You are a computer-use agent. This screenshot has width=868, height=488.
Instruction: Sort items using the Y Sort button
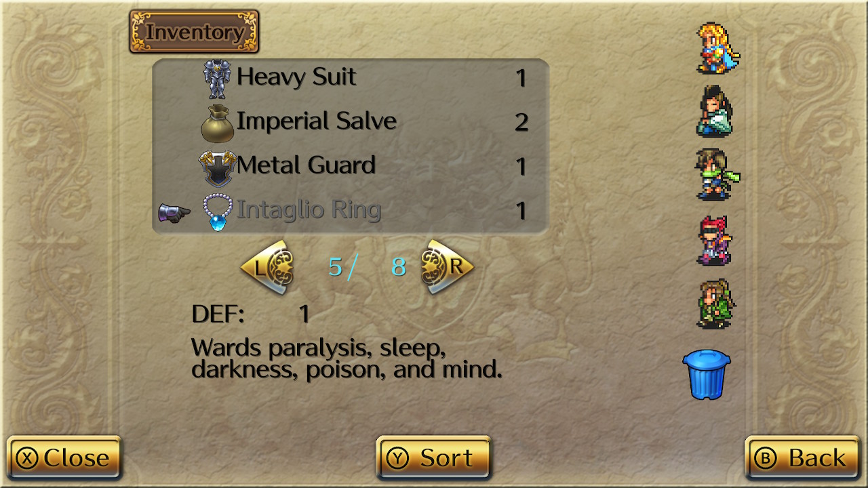point(434,458)
